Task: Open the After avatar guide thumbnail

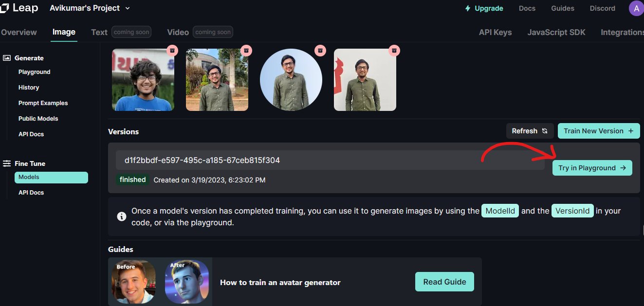Action: [187, 282]
